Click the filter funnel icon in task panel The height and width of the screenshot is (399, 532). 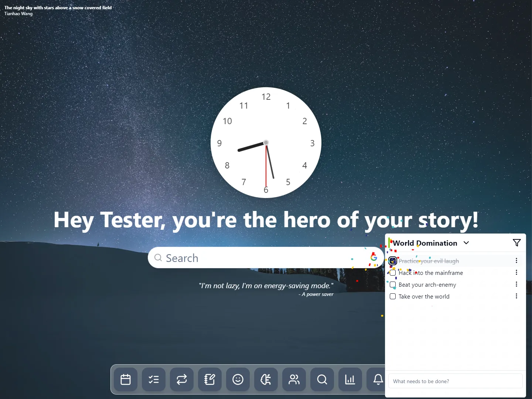pos(516,242)
